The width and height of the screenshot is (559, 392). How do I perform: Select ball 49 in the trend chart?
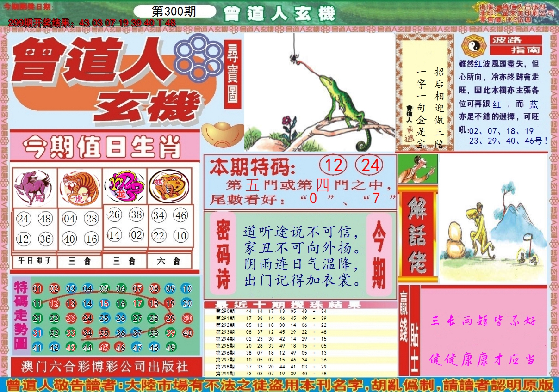[x=170, y=348]
